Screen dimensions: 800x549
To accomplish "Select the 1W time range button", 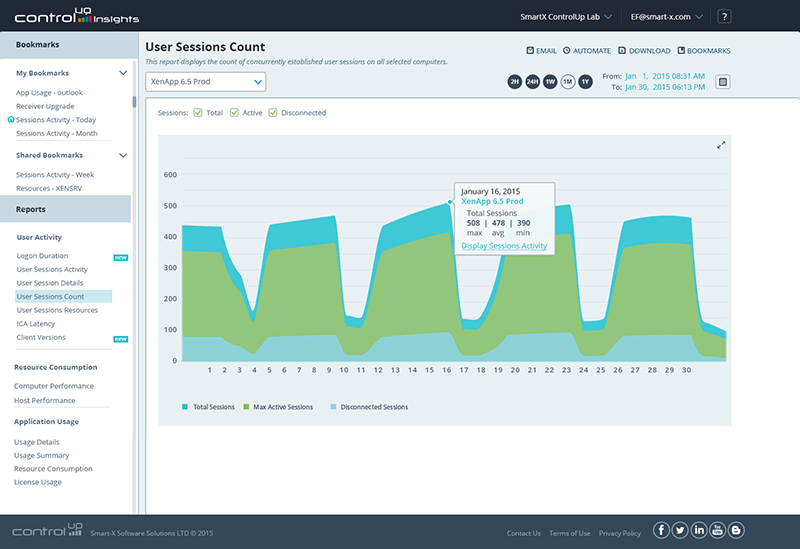I will pos(550,82).
